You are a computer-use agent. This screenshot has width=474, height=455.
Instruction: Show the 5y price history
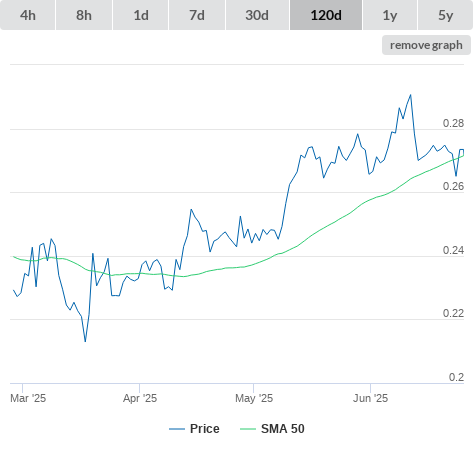446,15
